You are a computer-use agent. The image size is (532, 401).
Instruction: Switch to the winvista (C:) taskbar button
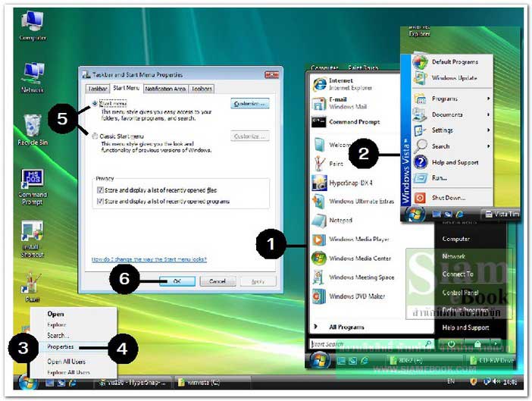point(212,383)
